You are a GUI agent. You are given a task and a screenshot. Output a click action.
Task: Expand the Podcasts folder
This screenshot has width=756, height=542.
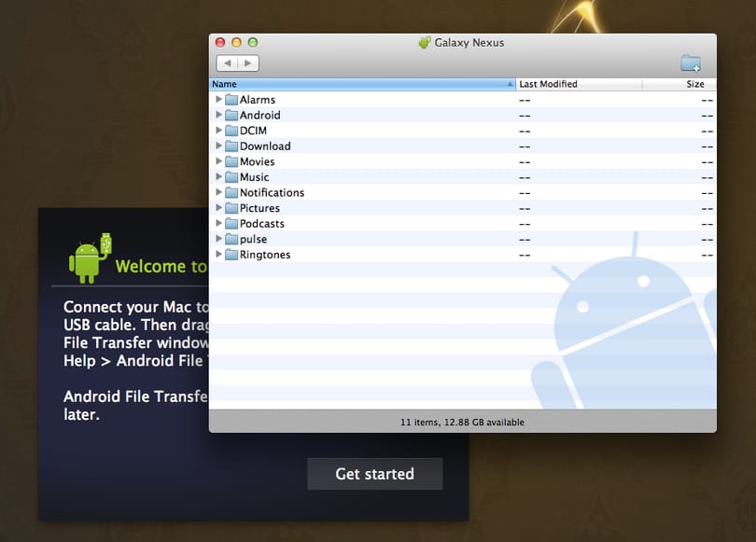point(218,223)
